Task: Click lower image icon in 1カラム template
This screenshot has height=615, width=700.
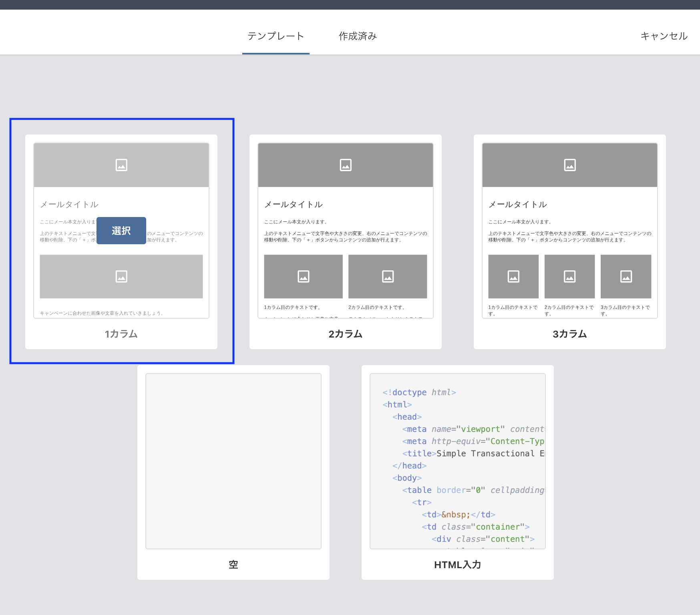Action: pos(121,276)
